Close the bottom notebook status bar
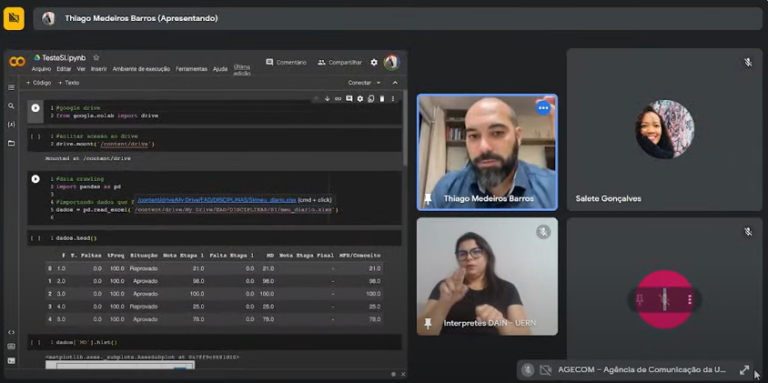768x383 pixels. (x=403, y=374)
